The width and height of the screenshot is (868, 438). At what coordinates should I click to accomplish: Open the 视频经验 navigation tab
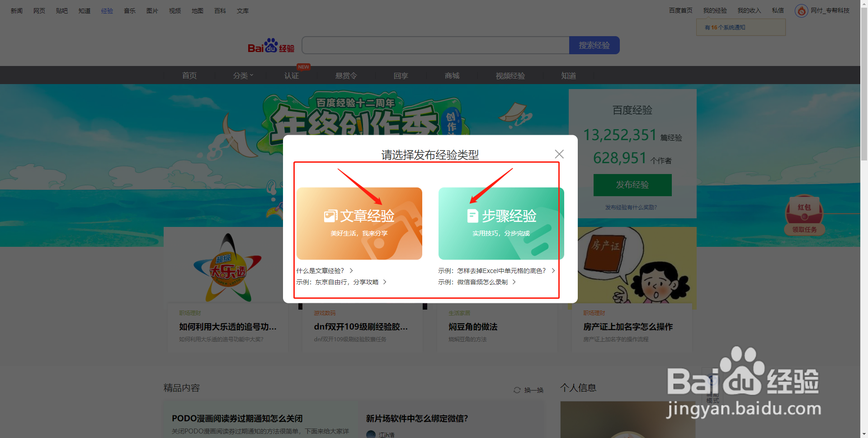(x=510, y=75)
